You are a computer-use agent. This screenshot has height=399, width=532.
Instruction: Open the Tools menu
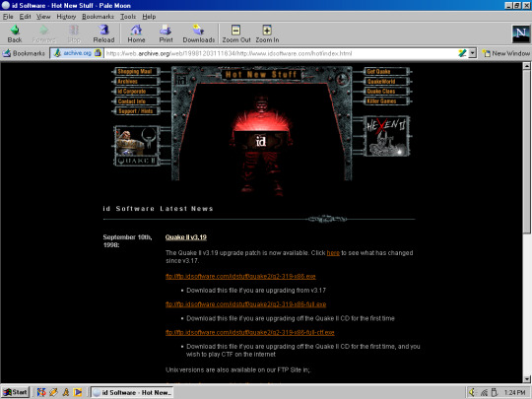[x=128, y=17]
